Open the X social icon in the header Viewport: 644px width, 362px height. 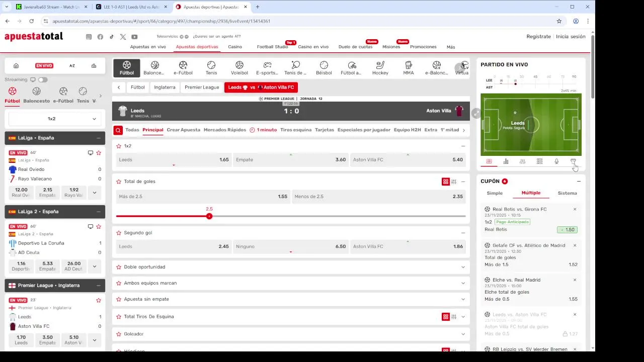click(123, 37)
